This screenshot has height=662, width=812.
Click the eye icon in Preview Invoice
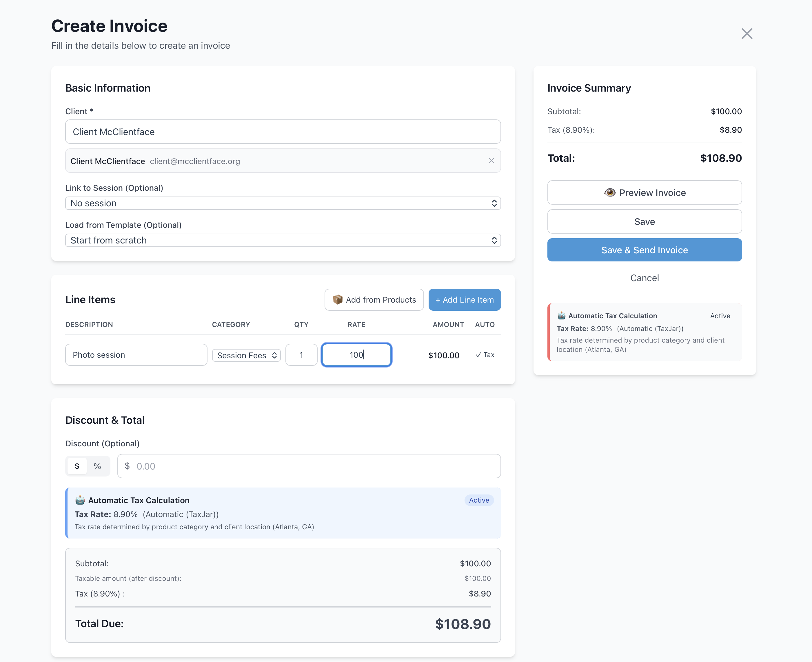click(x=609, y=192)
